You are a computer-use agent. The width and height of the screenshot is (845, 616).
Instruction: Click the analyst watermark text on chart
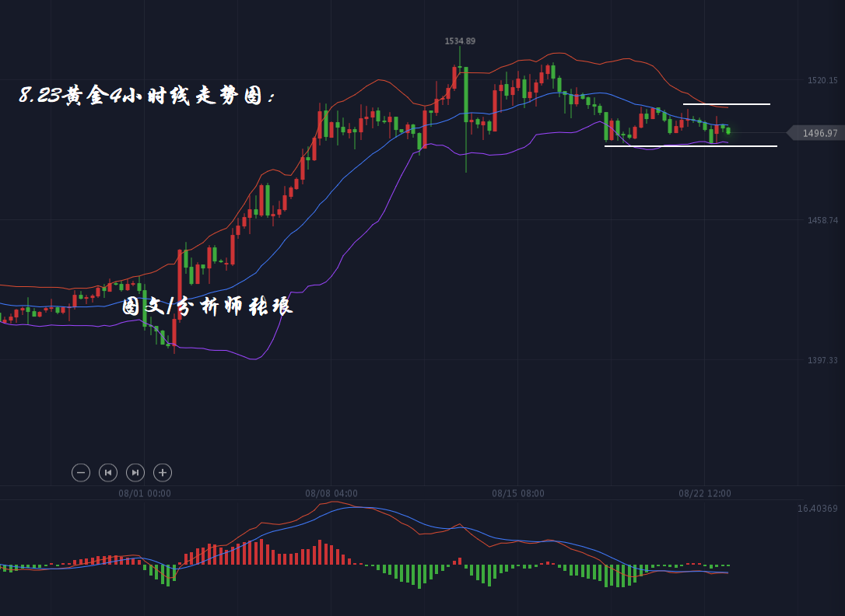[207, 306]
